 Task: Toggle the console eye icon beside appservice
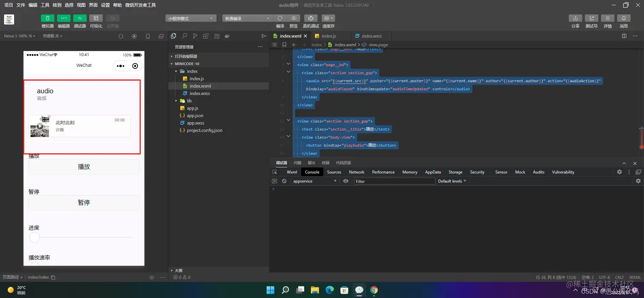pyautogui.click(x=346, y=181)
